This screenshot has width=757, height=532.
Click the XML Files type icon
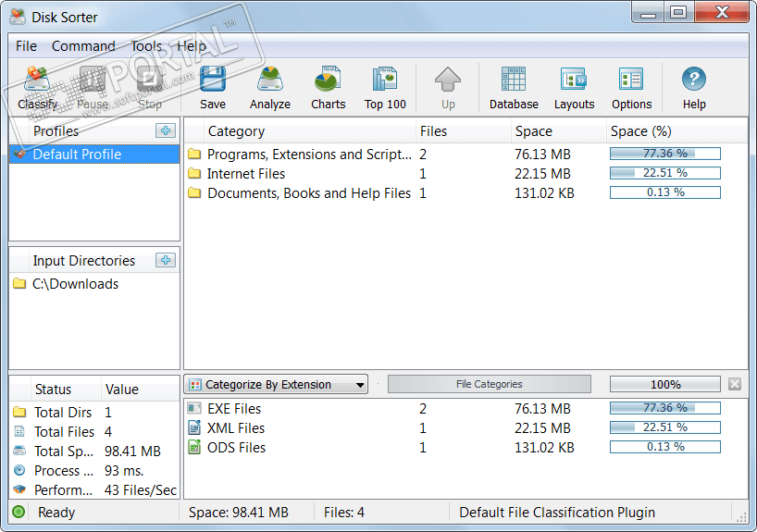(x=194, y=427)
